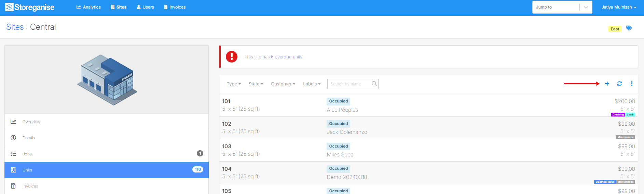Screen dimensions: 644x194
Task: Click customer name Demo 20240318
Action: (x=347, y=177)
